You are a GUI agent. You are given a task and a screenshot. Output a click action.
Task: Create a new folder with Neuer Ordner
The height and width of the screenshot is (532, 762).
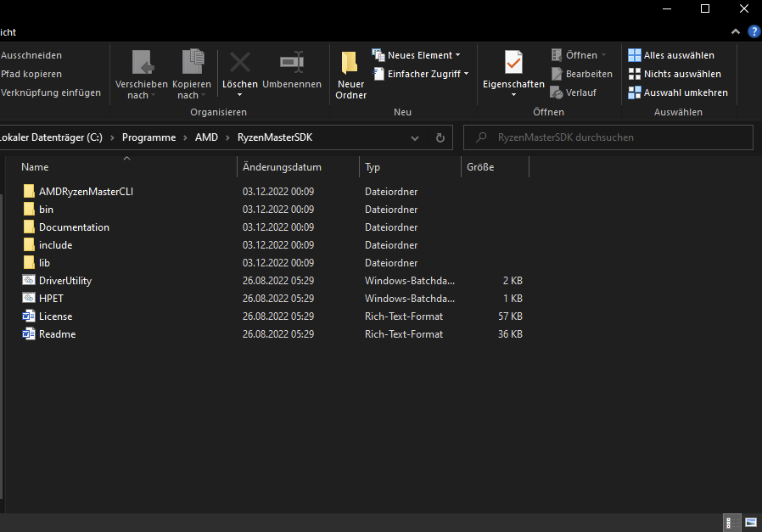pos(350,76)
